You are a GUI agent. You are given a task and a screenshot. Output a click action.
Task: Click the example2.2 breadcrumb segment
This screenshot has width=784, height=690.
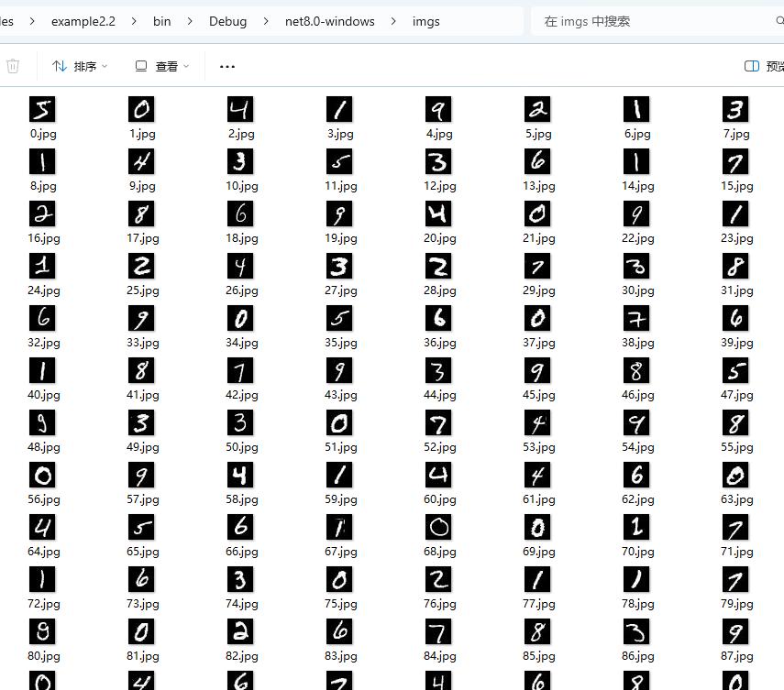(83, 21)
